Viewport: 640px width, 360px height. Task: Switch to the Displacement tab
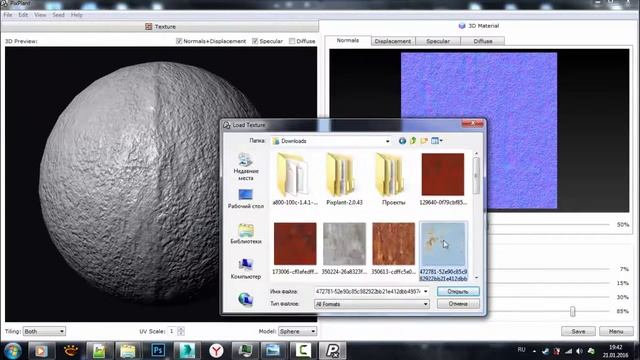pos(393,41)
